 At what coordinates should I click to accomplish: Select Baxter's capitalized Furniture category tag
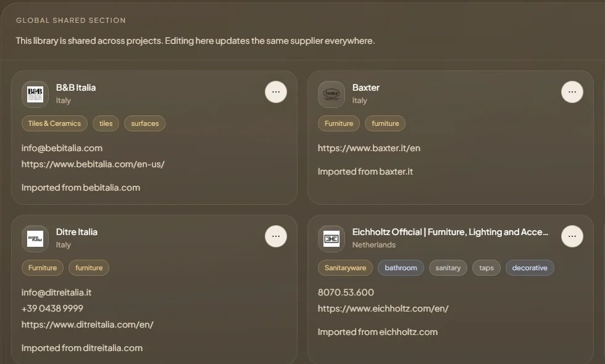339,123
